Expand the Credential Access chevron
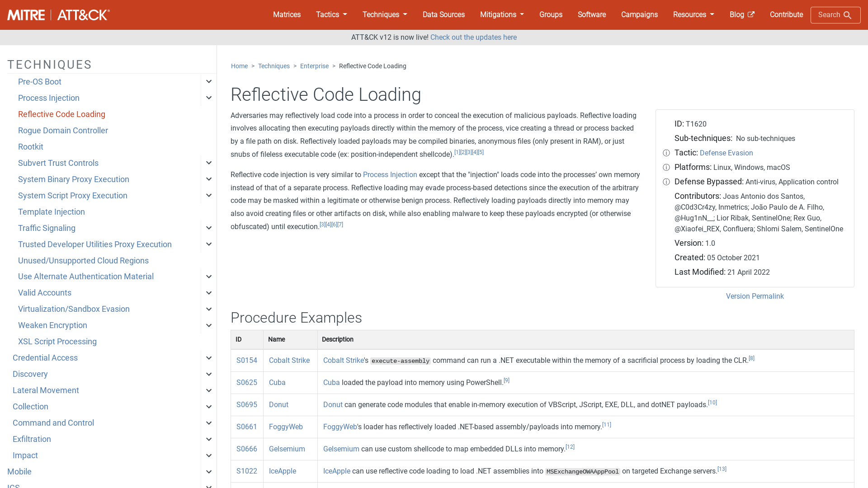This screenshot has height=488, width=868. pos(209,358)
